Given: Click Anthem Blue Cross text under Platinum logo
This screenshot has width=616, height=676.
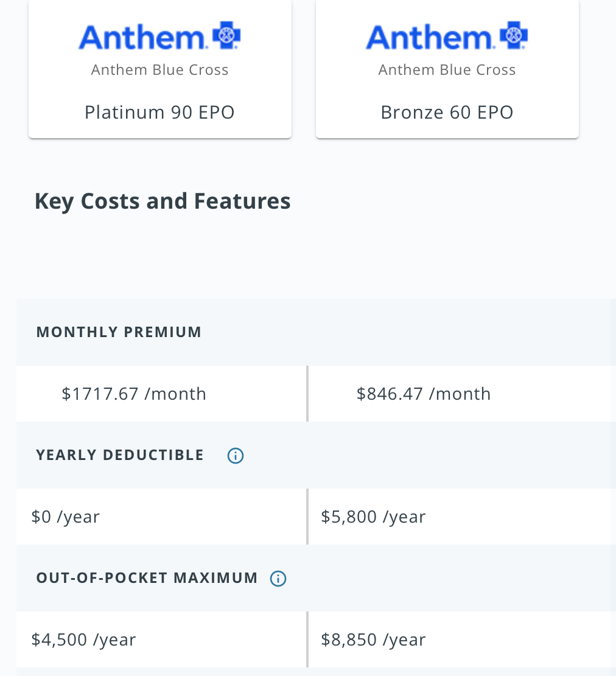Looking at the screenshot, I should (159, 70).
